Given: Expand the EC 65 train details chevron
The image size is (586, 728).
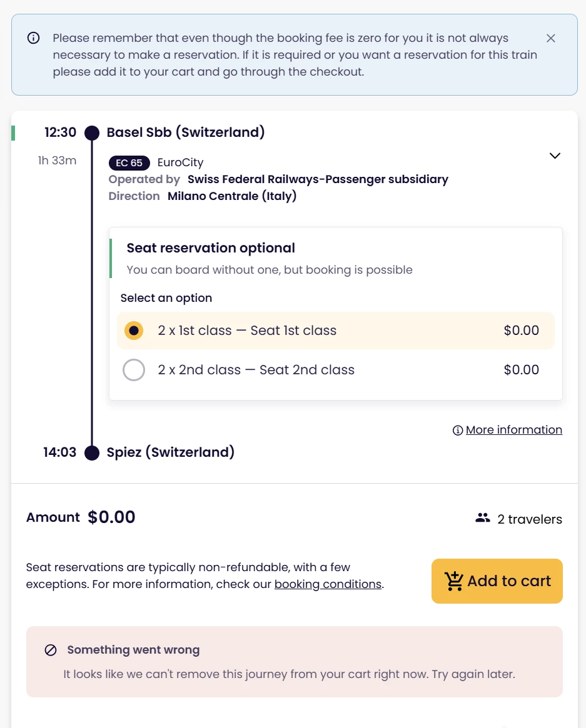Looking at the screenshot, I should pyautogui.click(x=555, y=156).
